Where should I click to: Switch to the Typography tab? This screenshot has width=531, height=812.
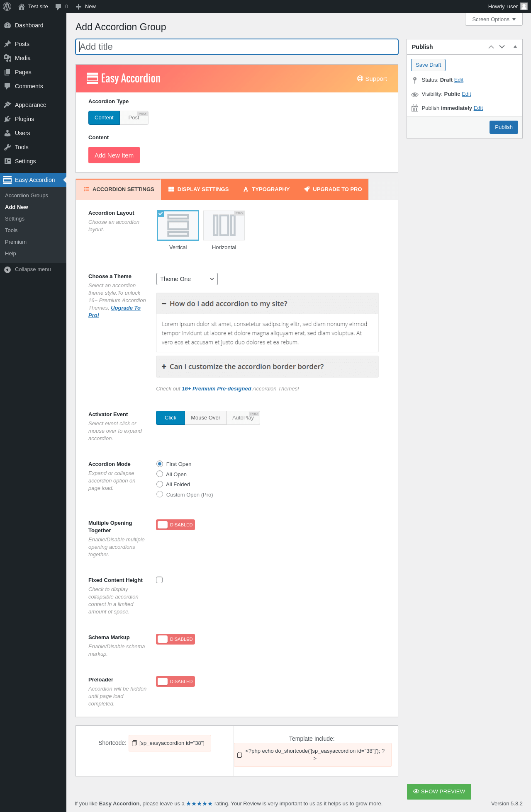[x=266, y=189]
